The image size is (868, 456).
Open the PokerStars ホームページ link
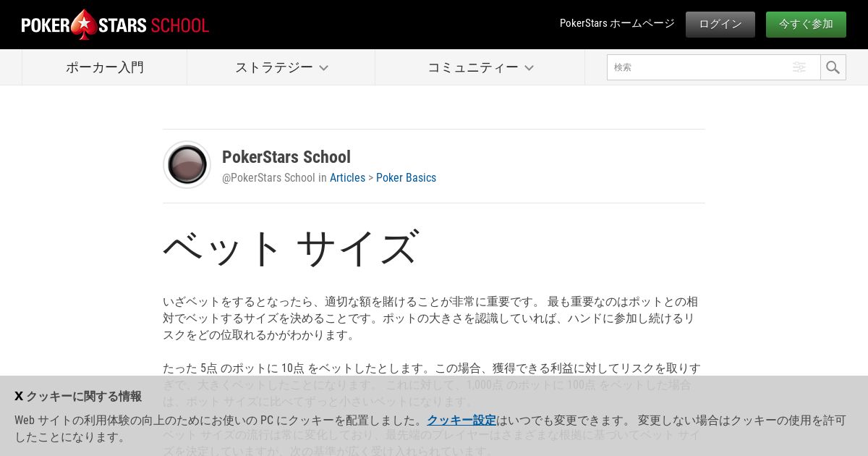tap(617, 24)
